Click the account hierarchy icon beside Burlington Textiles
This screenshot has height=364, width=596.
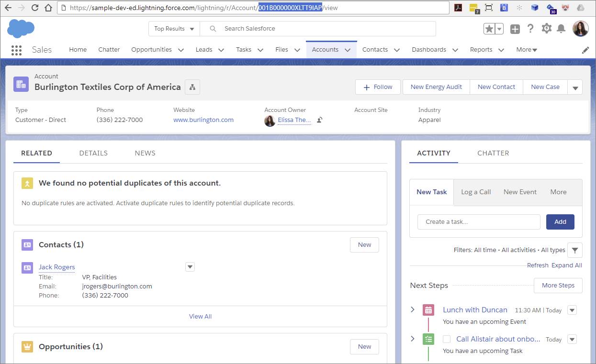click(192, 87)
